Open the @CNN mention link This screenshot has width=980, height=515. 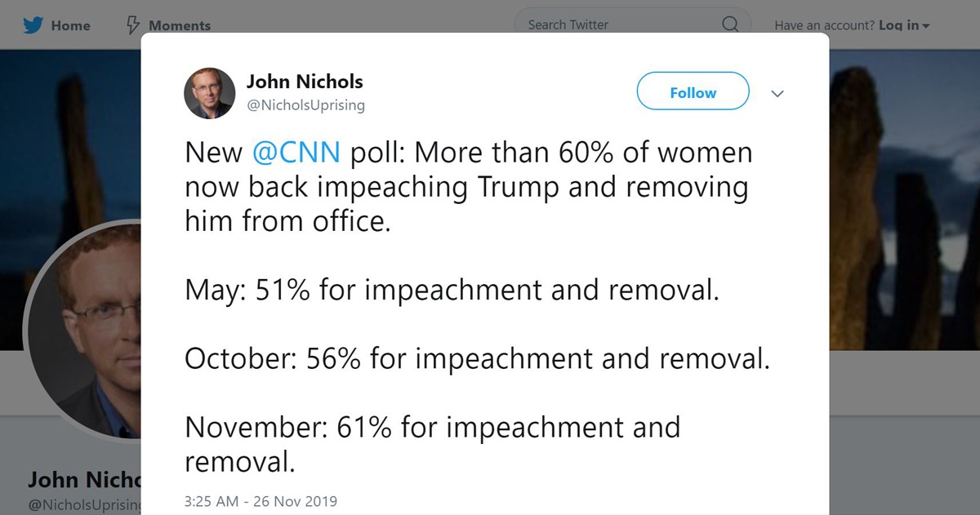coord(296,153)
